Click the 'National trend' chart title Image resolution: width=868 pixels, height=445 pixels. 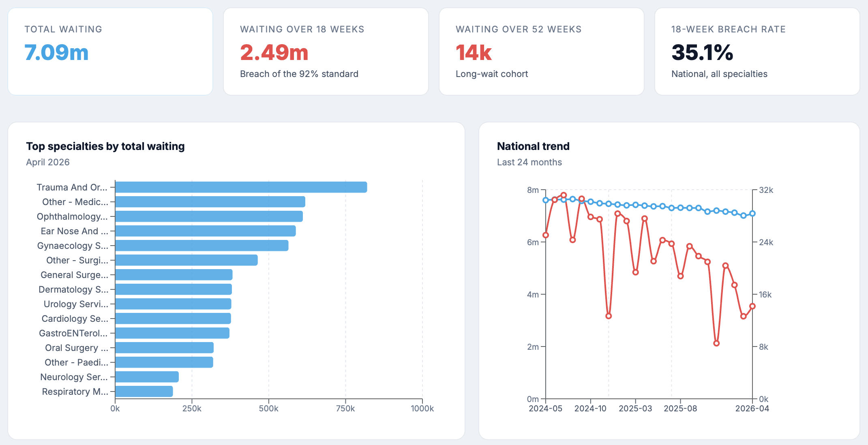pyautogui.click(x=533, y=146)
